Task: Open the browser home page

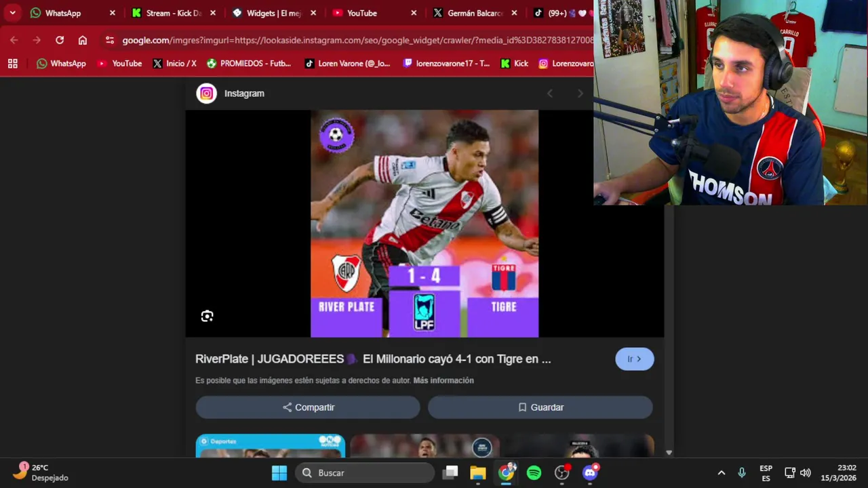Action: (x=83, y=40)
